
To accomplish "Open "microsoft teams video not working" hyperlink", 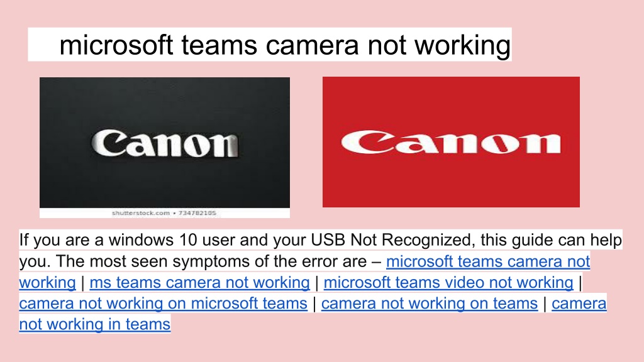I will (x=448, y=282).
